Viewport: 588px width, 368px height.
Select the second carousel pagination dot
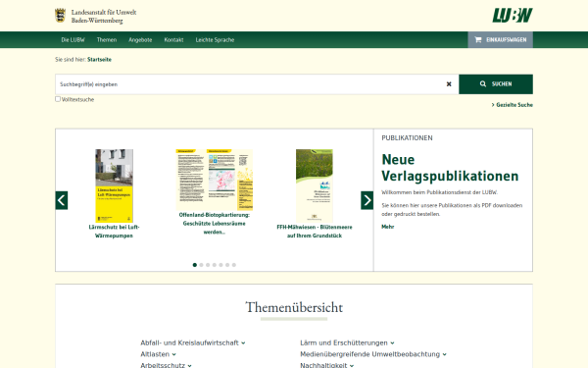pos(201,265)
